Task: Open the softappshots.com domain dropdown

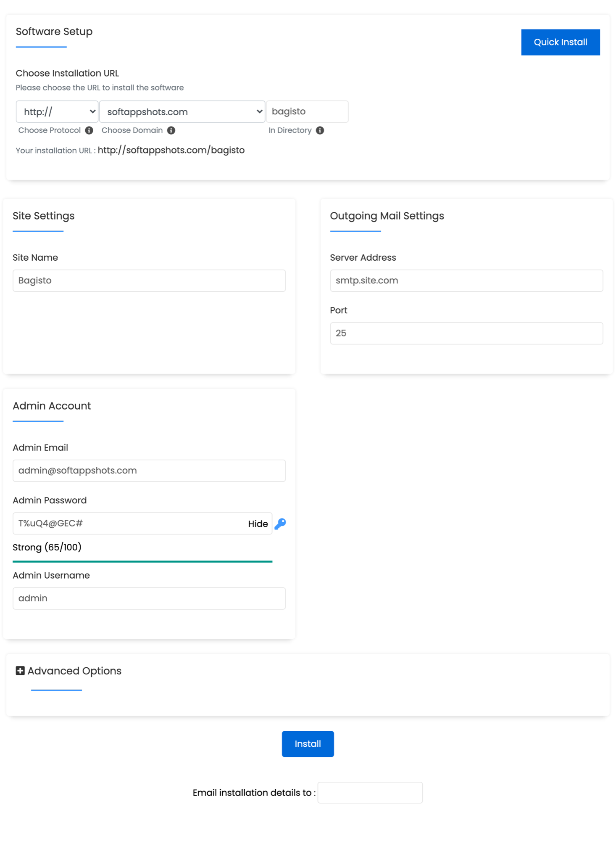Action: tap(182, 111)
